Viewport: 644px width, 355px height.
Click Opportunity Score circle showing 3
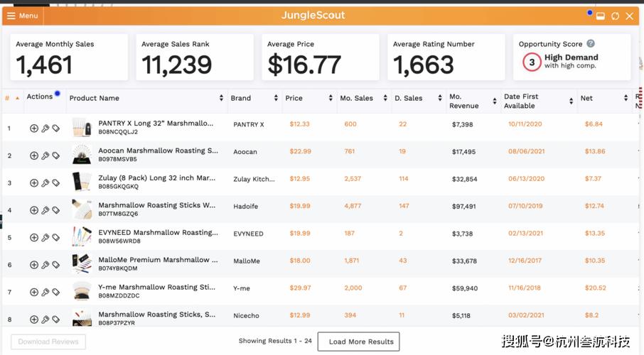pyautogui.click(x=532, y=62)
